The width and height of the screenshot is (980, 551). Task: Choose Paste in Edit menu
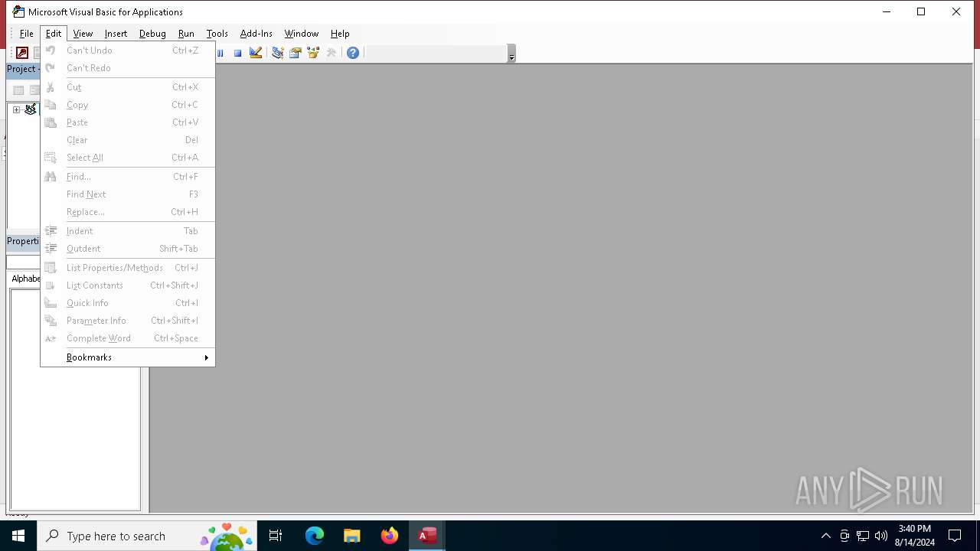point(128,122)
